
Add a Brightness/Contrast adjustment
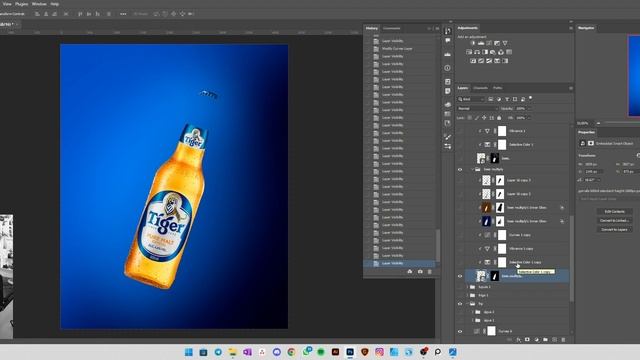[x=473, y=43]
